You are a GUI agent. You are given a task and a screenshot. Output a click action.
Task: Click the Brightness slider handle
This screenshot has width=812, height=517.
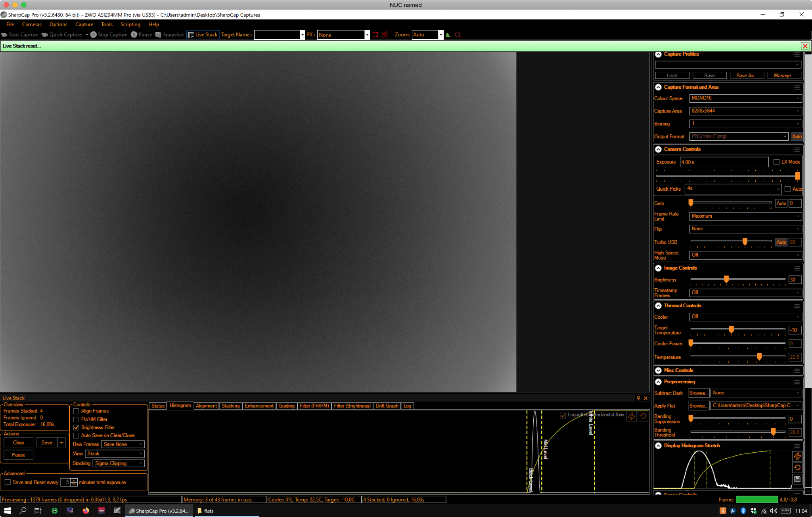tap(726, 279)
